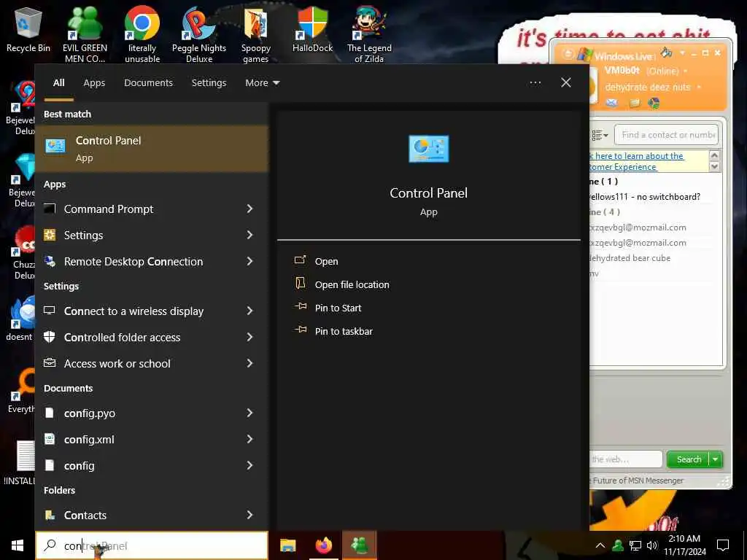Viewport: 747px width, 560px height.
Task: Switch to Messenger in the taskbar
Action: [359, 545]
